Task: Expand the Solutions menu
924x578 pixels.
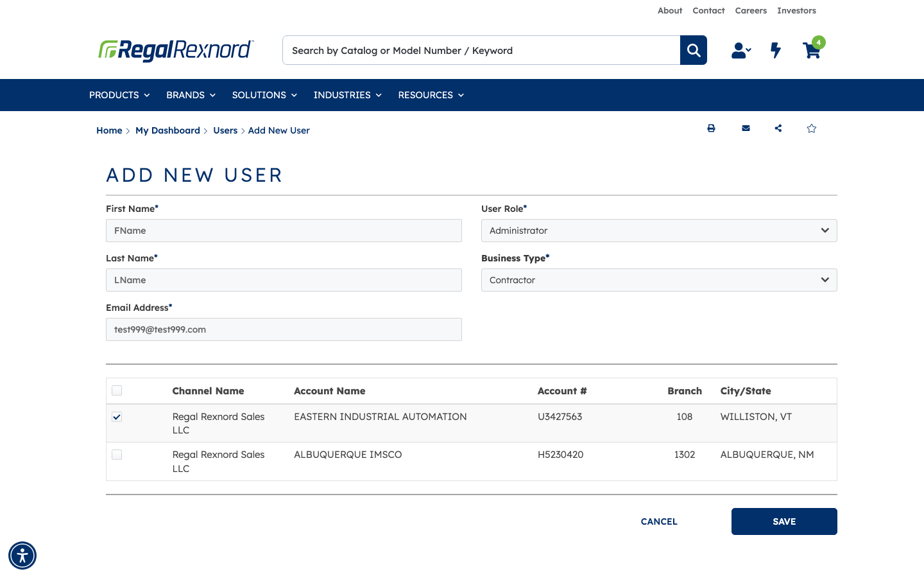Action: tap(264, 95)
